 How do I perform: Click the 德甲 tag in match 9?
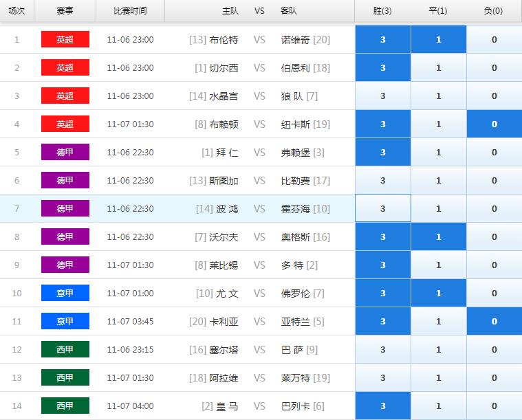click(x=65, y=265)
